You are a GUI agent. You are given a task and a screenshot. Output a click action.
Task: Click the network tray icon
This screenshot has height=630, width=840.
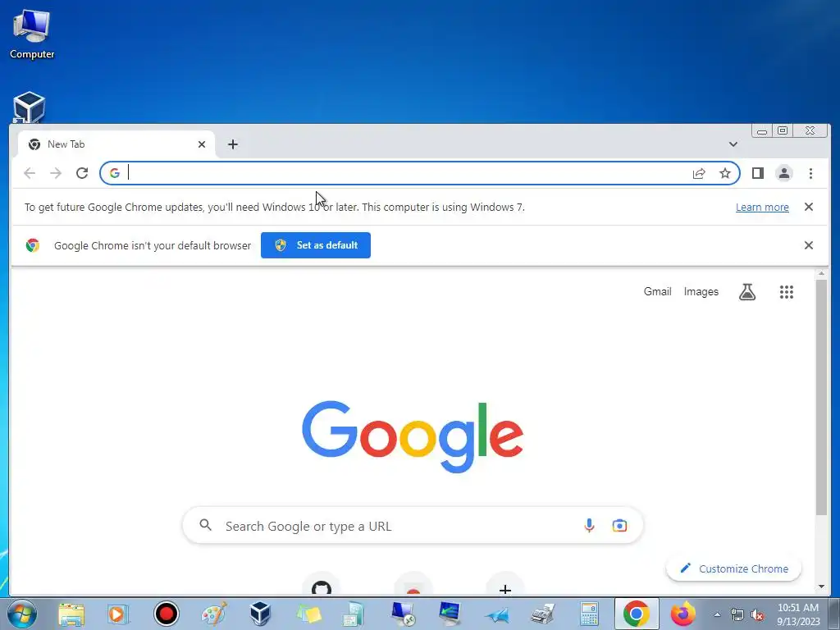click(737, 614)
